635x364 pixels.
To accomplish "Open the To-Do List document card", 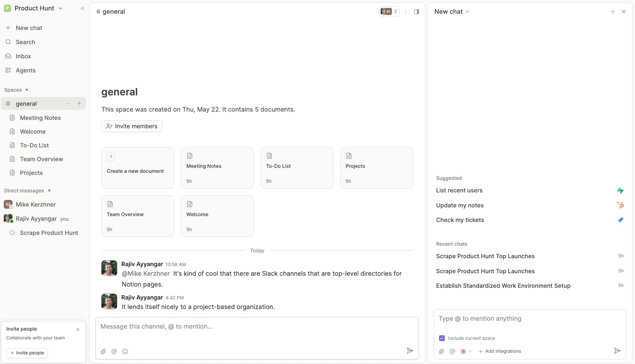I will tap(297, 168).
